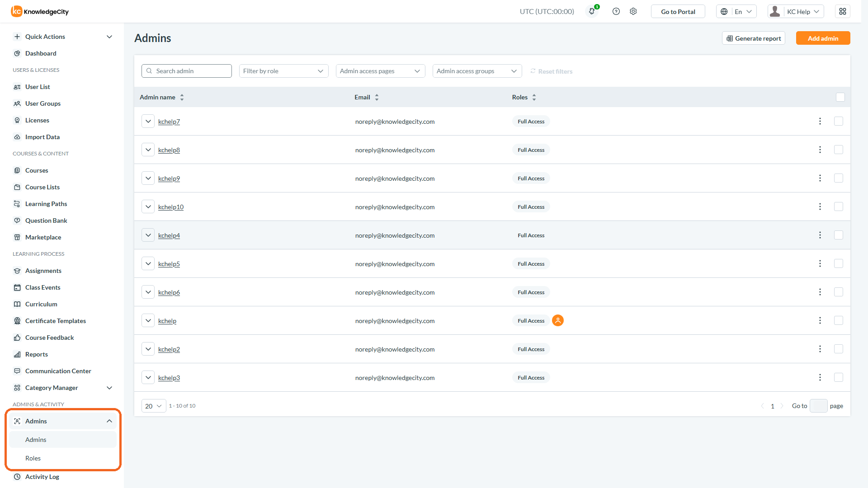Image resolution: width=868 pixels, height=488 pixels.
Task: Open the rows-per-page dropdown showing 20
Action: coord(154,406)
